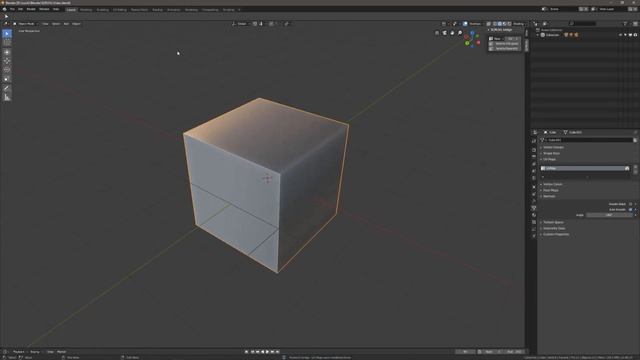640x360 pixels.
Task: Click the Play animation button
Action: 267,352
